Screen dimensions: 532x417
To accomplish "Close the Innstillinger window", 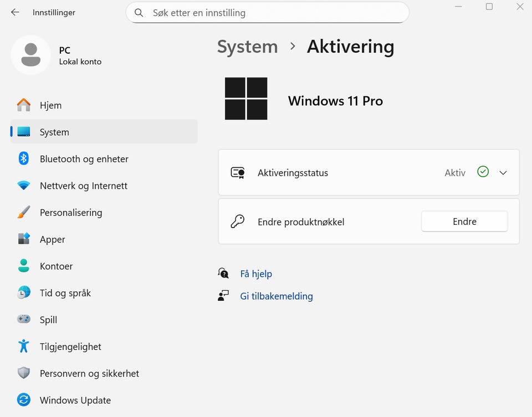I will pos(520,7).
